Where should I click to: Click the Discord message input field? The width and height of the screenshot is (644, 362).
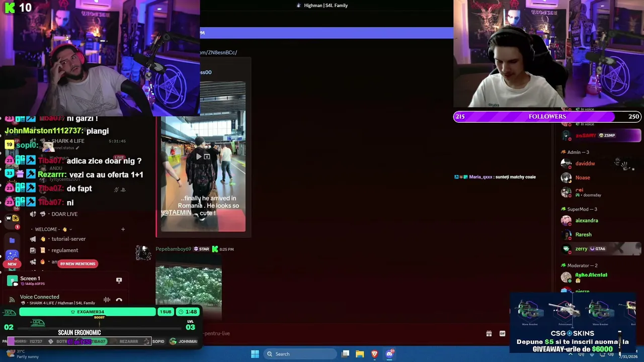tap(342, 333)
